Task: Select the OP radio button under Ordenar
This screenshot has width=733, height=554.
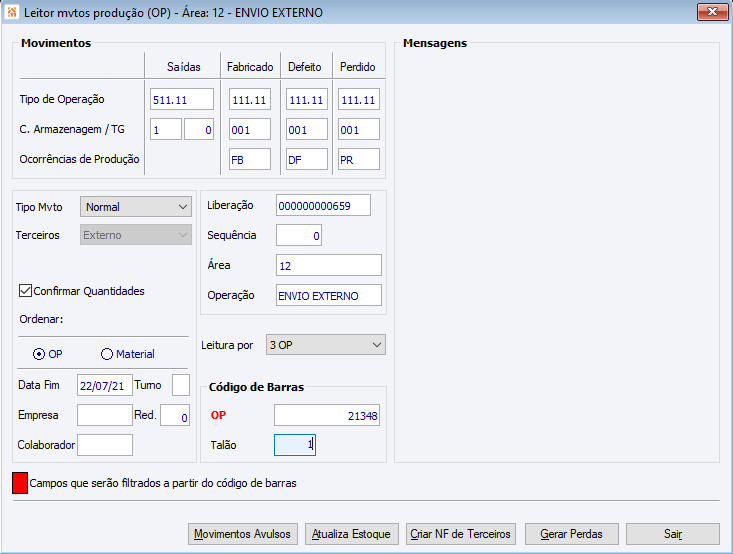Action: pyautogui.click(x=39, y=354)
